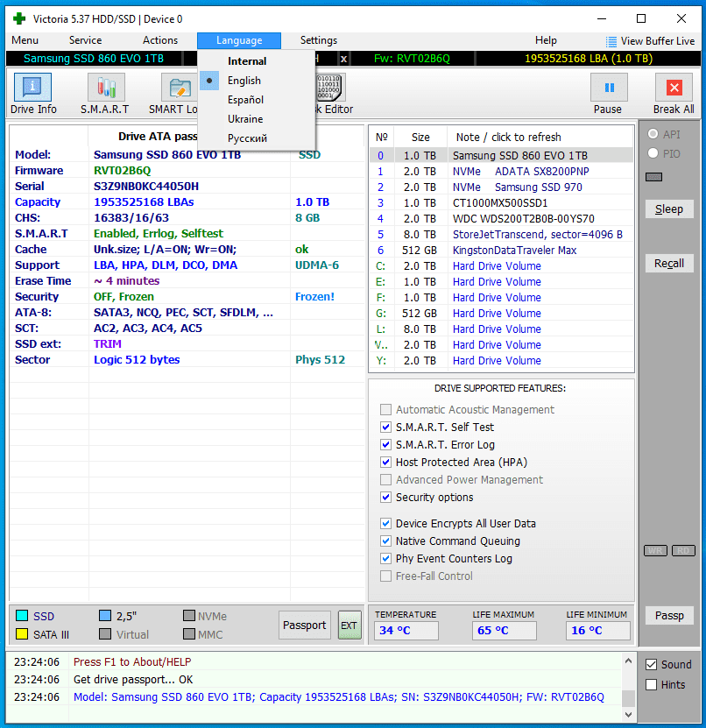Click the gray MMC color swatch
Viewport: 706px width, 728px height.
click(x=189, y=634)
